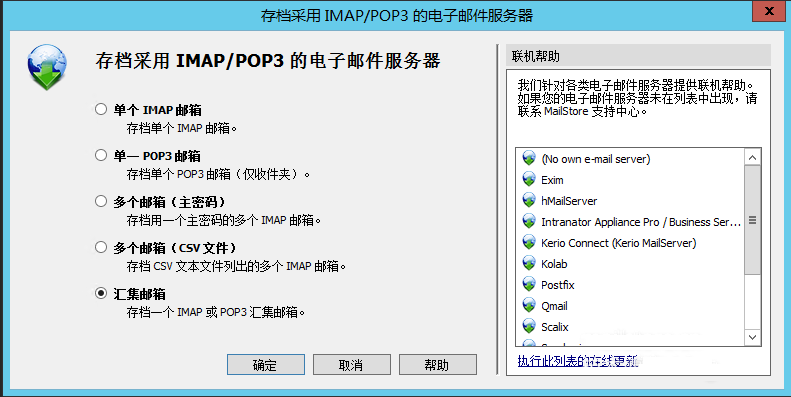Viewport: 791px width, 397px height.
Task: Click the globe icon beside Kolab
Action: 529,263
